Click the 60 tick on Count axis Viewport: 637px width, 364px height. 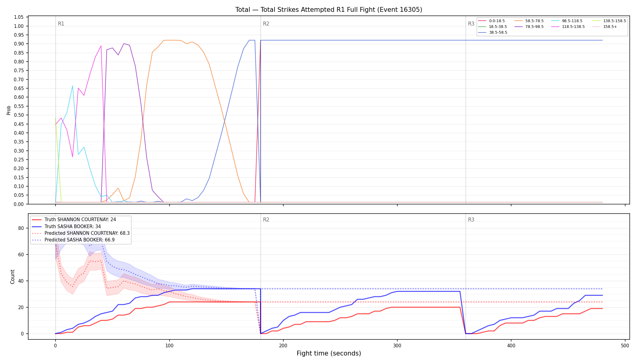21,255
